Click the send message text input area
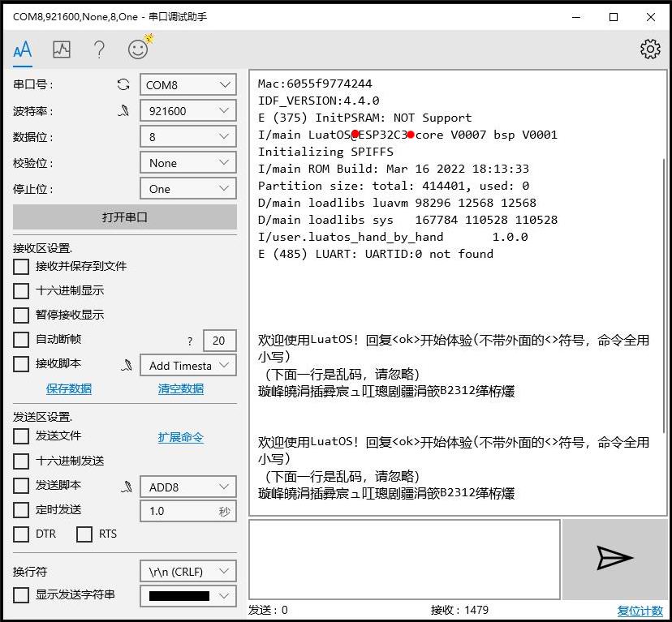 404,560
